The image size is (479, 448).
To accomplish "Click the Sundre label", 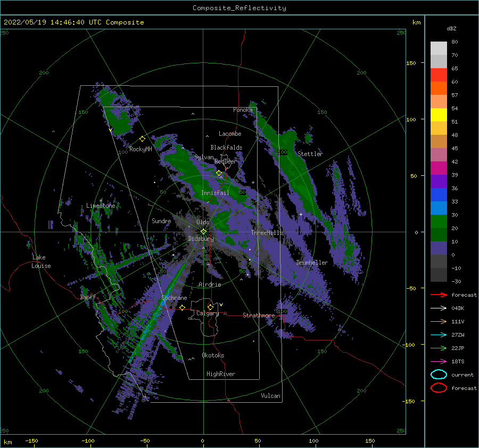I will click(x=161, y=221).
